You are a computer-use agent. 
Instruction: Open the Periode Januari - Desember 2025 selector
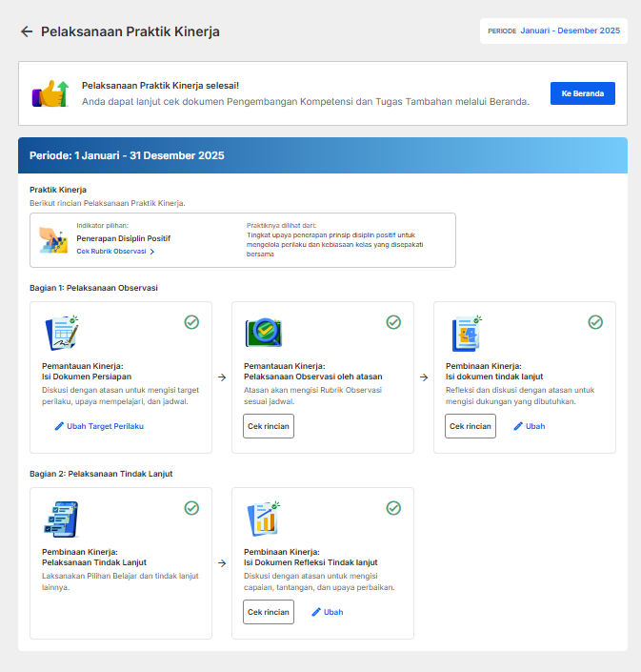coord(553,31)
